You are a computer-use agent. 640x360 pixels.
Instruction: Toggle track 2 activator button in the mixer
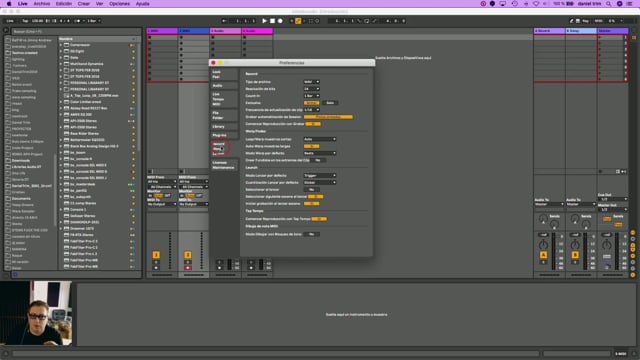pyautogui.click(x=188, y=255)
